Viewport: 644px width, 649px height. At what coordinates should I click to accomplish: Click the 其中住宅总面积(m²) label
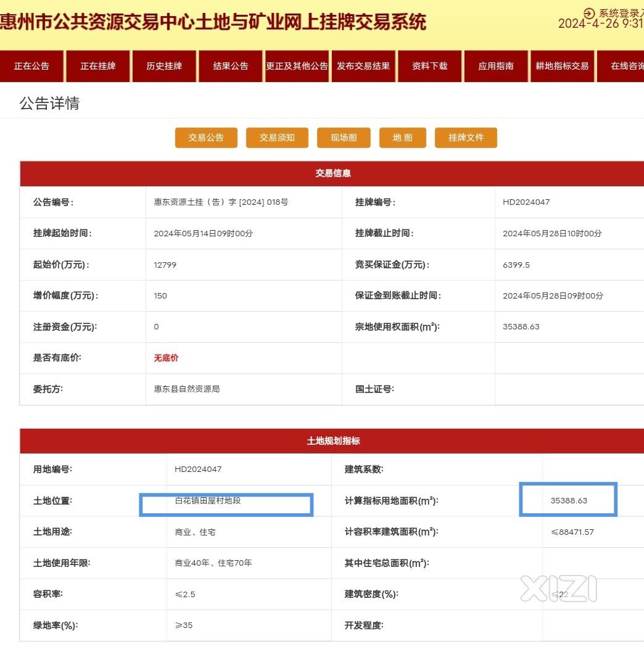(387, 563)
